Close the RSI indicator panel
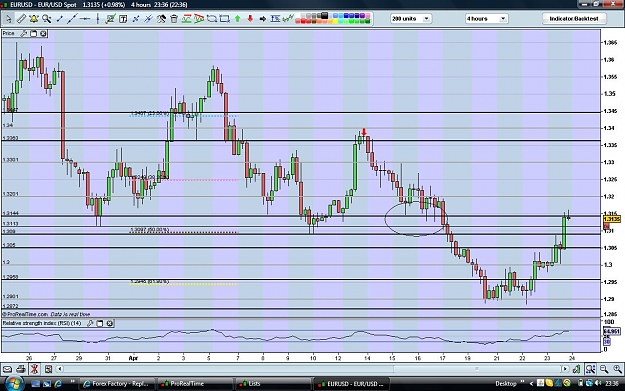 click(x=110, y=323)
